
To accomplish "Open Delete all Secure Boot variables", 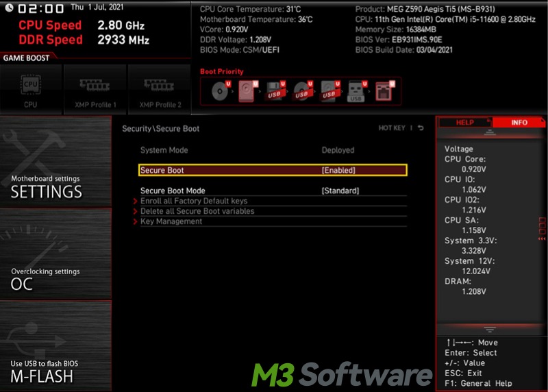I will [197, 211].
